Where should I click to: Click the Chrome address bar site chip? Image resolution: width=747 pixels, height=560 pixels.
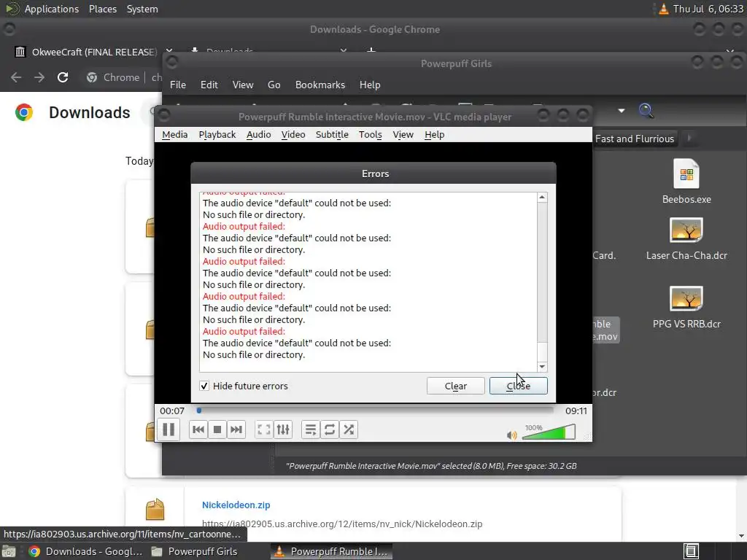(x=114, y=77)
